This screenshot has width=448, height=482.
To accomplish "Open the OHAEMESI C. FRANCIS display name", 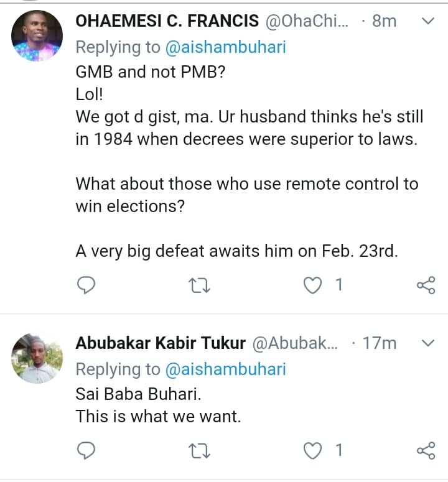I will pos(167,21).
